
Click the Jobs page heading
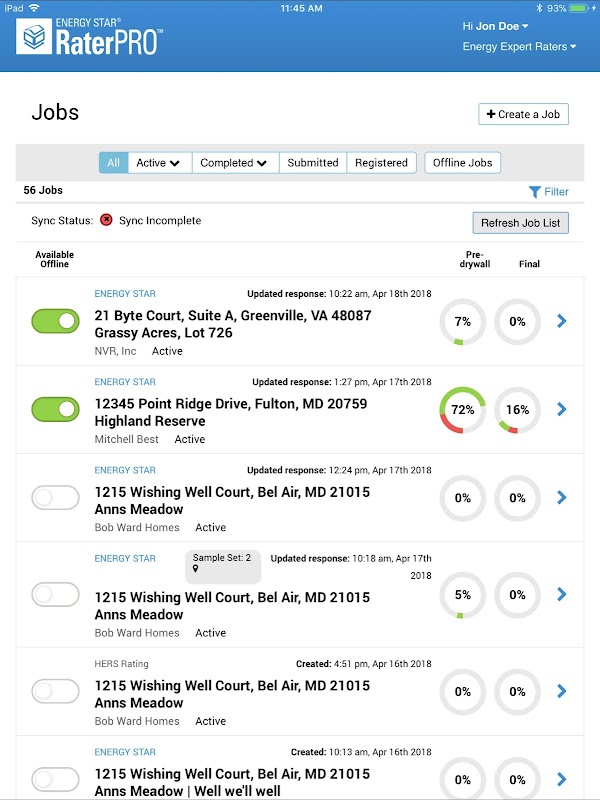[55, 112]
